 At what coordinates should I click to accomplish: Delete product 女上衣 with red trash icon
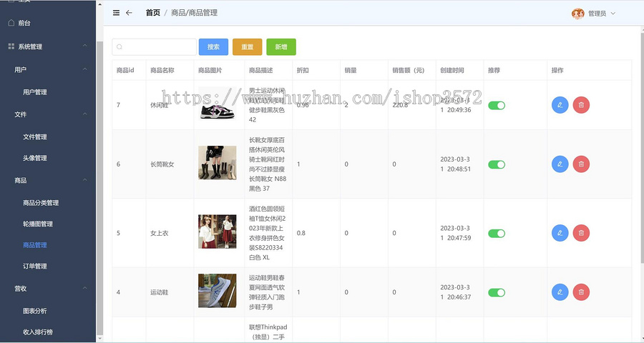click(x=581, y=233)
